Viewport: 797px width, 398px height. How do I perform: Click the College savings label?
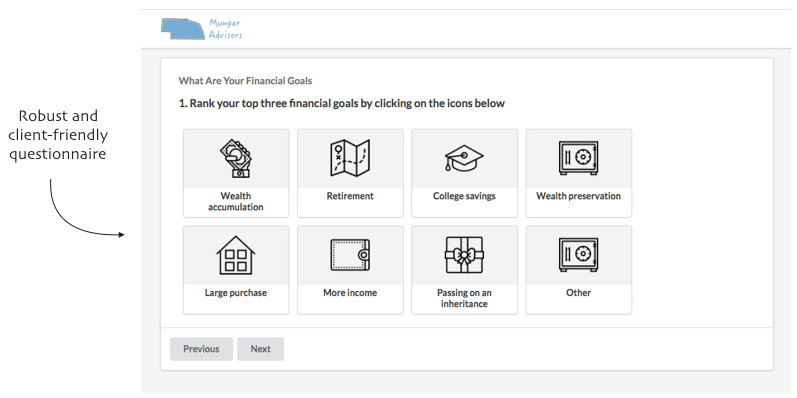point(464,196)
